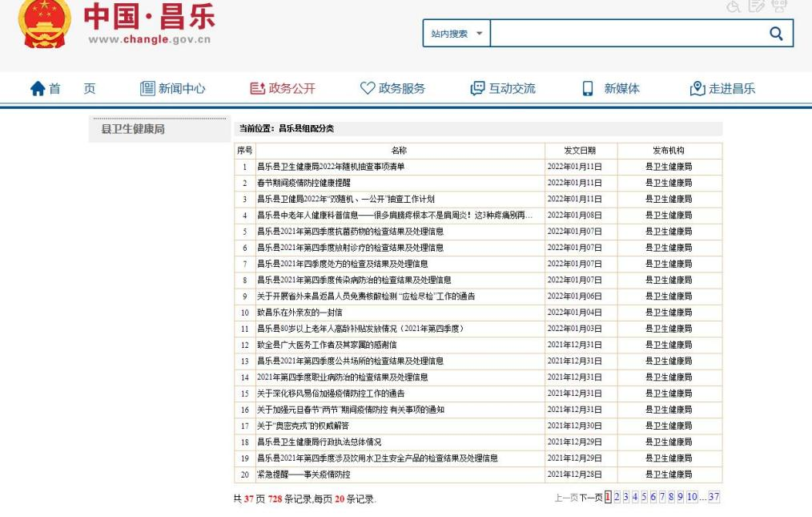812x517 pixels.
Task: Open 新闻中心 news center menu
Action: 172,89
